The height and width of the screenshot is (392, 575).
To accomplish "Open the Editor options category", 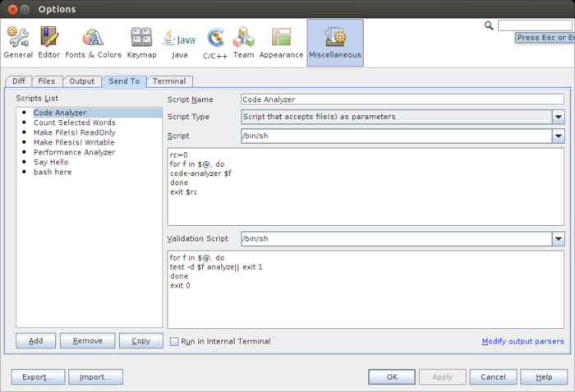I will tap(48, 43).
